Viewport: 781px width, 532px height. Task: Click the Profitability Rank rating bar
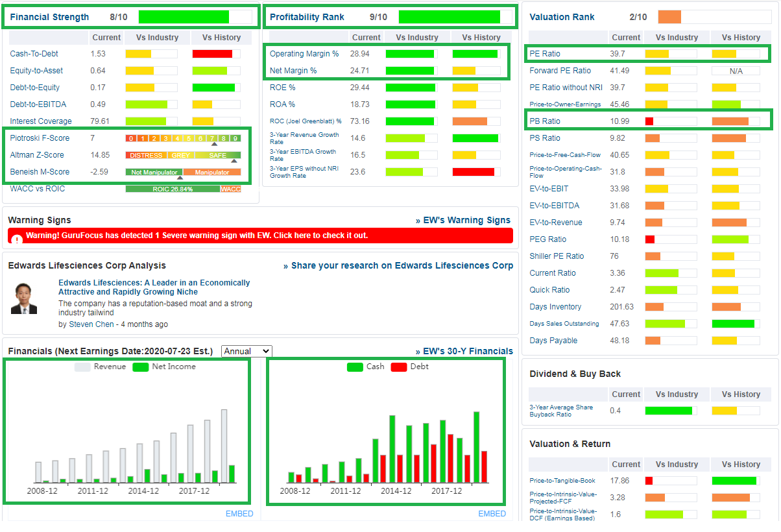coord(455,17)
